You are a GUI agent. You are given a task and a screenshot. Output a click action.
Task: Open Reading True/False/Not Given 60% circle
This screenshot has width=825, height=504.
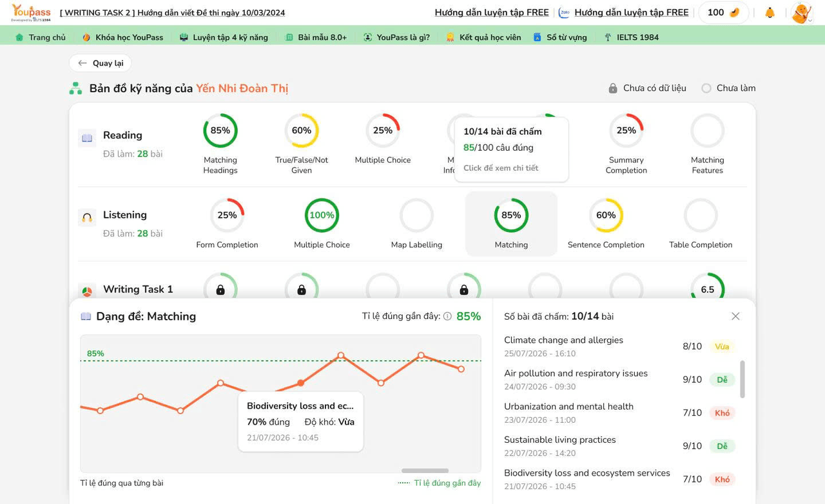tap(302, 131)
